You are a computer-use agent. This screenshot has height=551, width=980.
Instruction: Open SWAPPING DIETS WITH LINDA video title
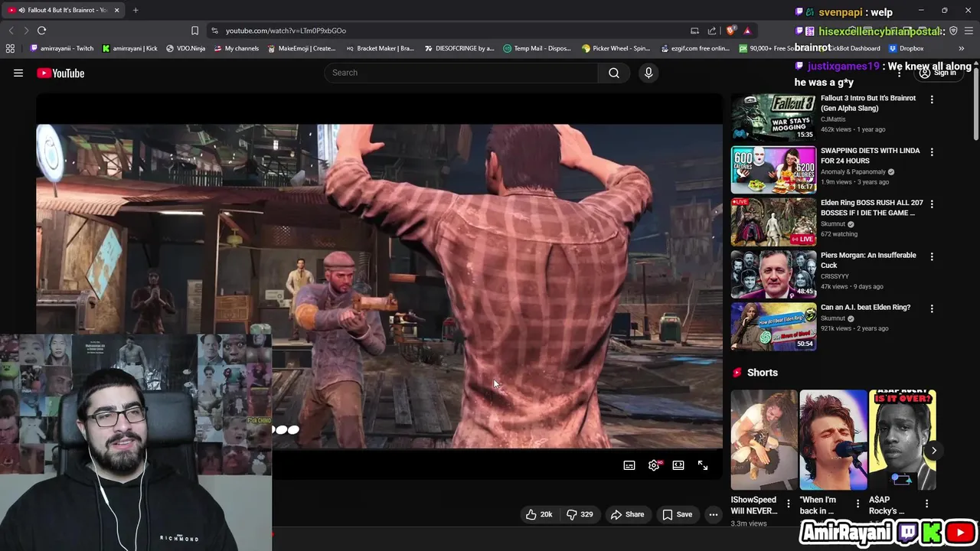coord(871,156)
